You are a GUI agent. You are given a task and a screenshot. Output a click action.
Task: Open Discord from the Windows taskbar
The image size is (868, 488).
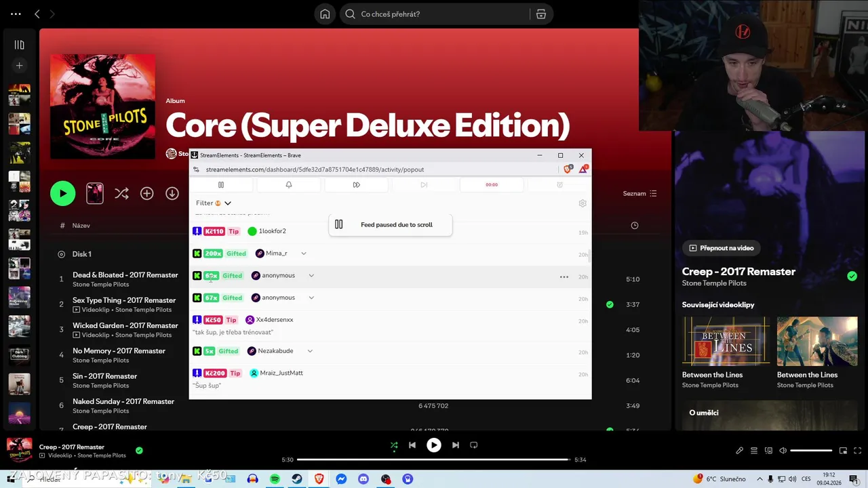tap(363, 479)
